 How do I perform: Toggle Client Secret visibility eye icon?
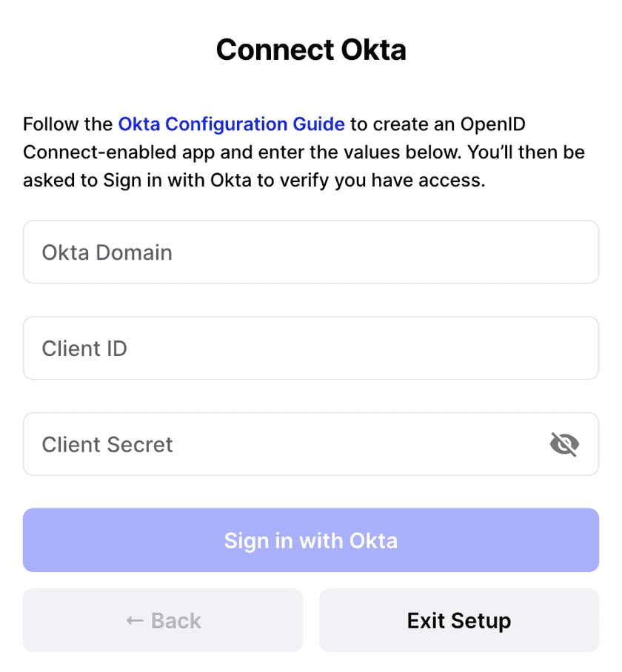564,445
